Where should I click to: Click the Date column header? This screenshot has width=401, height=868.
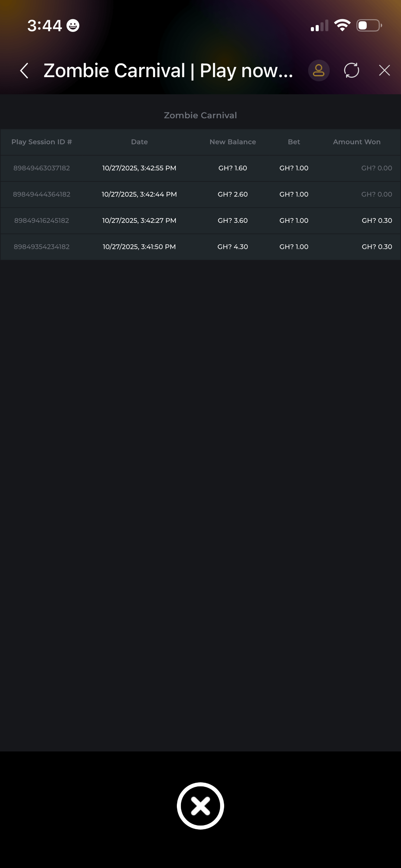pos(139,142)
